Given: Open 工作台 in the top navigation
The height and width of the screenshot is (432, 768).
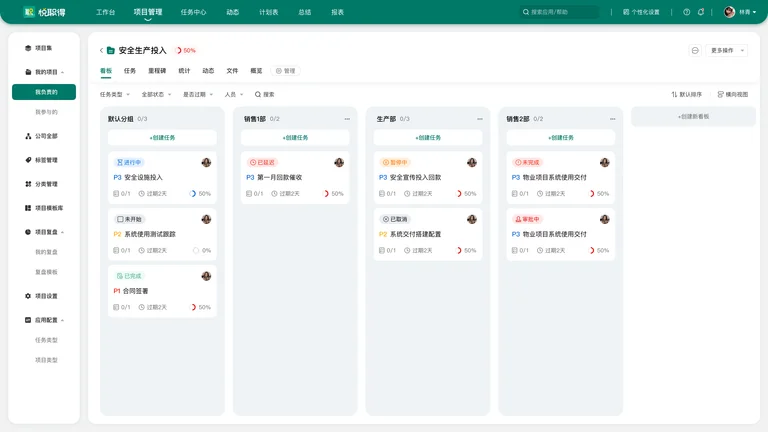Looking at the screenshot, I should [105, 12].
